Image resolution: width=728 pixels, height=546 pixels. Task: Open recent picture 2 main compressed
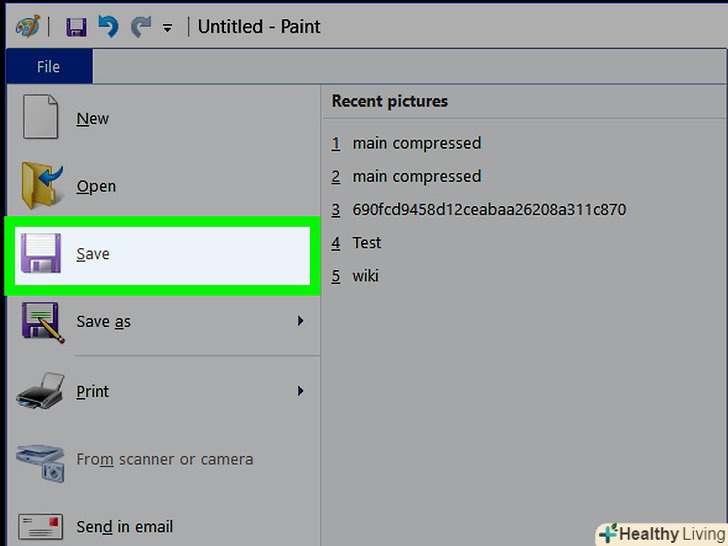(416, 176)
